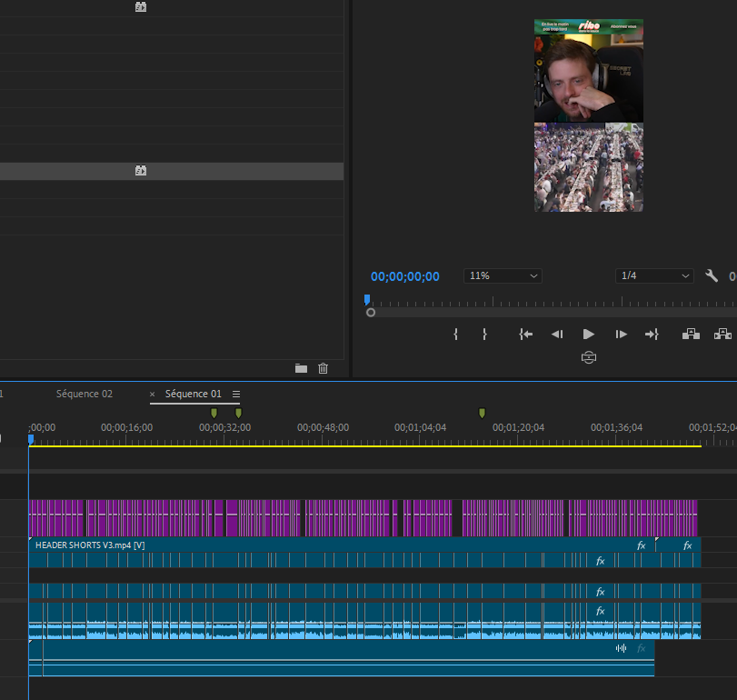Click the Lift button
737x700 pixels.
pos(691,335)
